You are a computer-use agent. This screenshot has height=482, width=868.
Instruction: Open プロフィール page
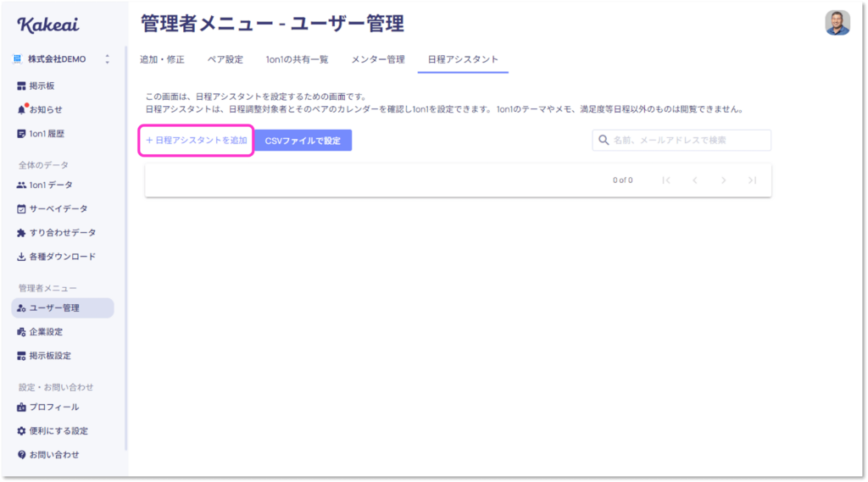tap(53, 407)
